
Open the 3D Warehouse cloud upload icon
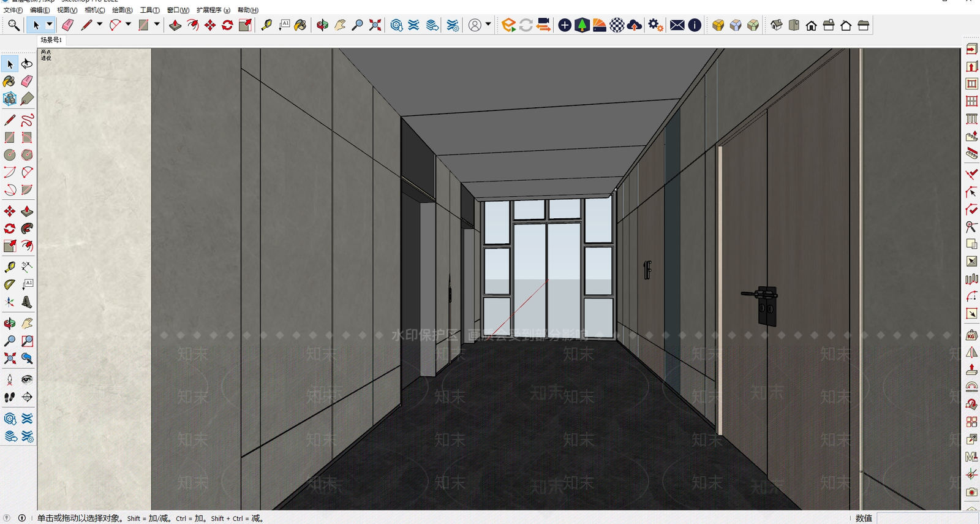(635, 25)
